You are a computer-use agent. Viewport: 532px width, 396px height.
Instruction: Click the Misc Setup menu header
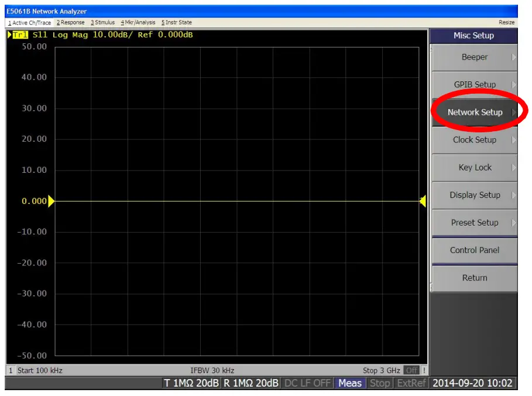pyautogui.click(x=473, y=35)
